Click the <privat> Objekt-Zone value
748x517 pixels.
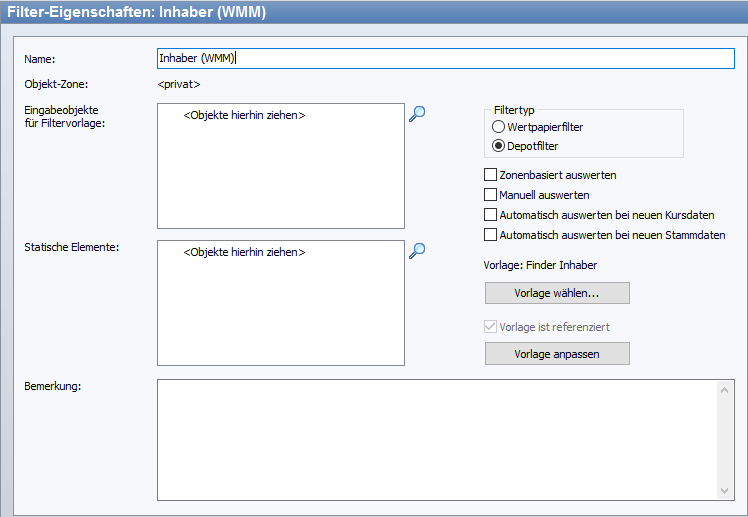[179, 84]
